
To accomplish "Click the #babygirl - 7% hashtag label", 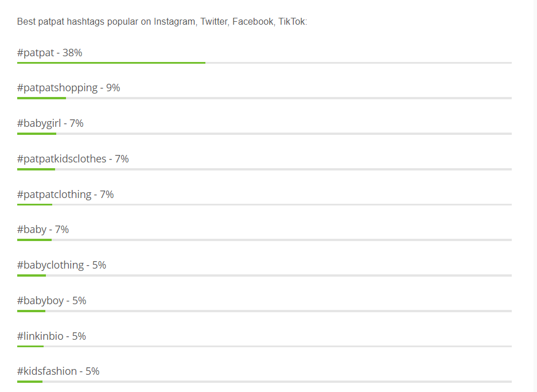I will [x=50, y=123].
